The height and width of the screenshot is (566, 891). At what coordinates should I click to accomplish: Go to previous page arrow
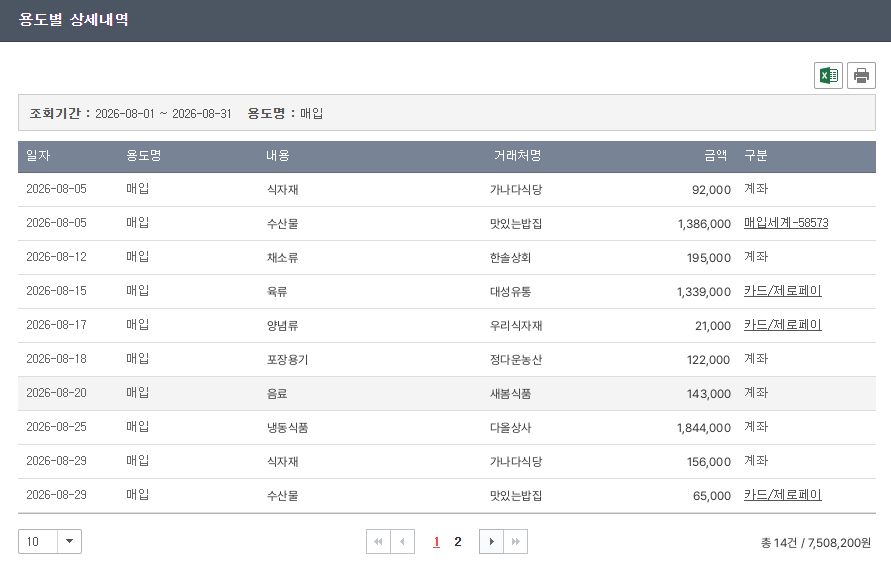pyautogui.click(x=402, y=542)
